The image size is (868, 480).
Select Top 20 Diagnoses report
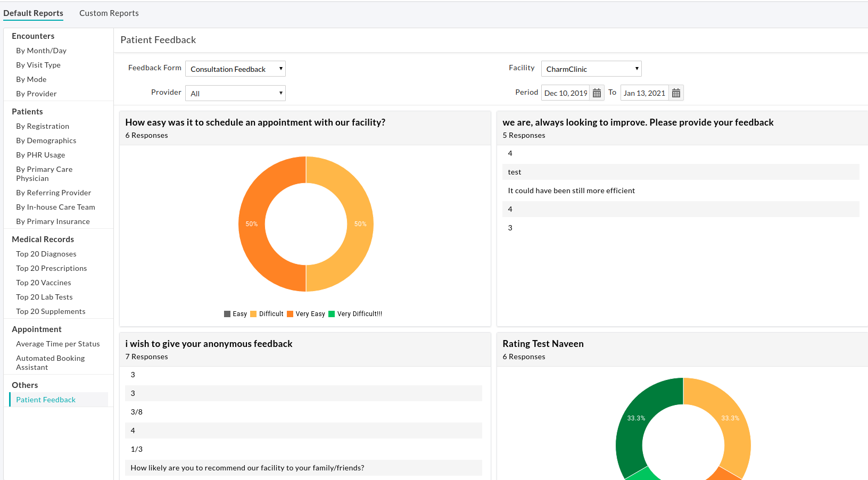point(46,254)
